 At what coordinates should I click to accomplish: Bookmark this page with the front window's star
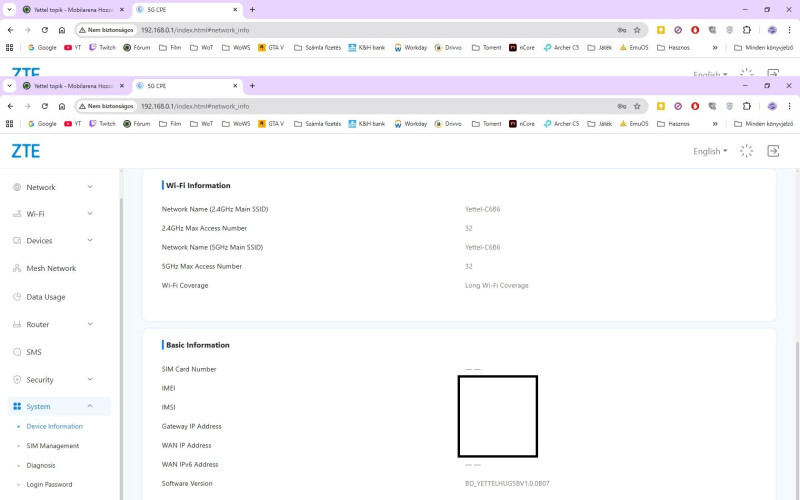[x=637, y=106]
